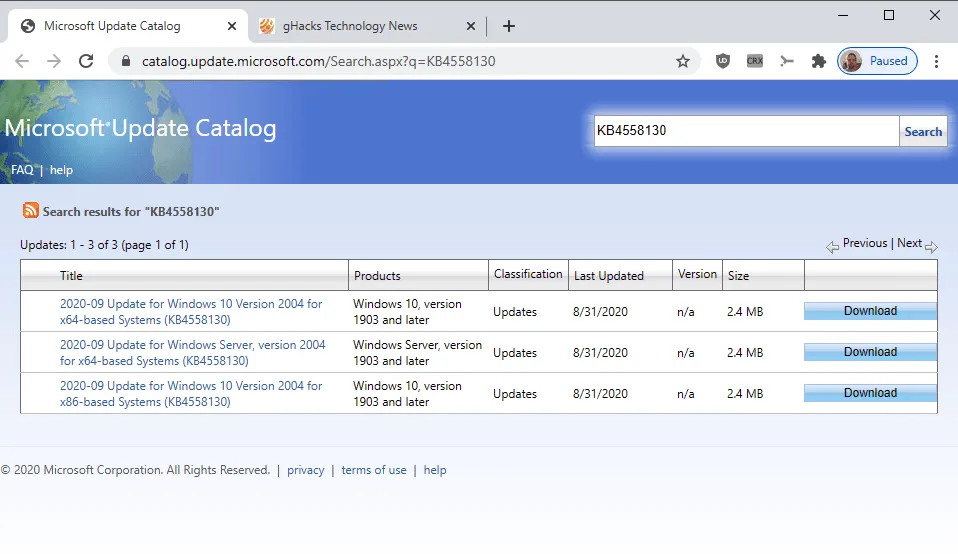Bookmark this page with the star icon
Screen dimensions: 958x554
click(683, 61)
